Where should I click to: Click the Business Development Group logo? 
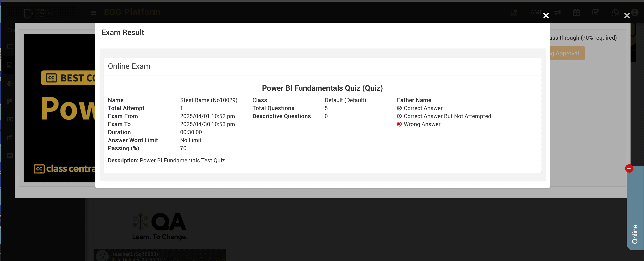(40, 12)
